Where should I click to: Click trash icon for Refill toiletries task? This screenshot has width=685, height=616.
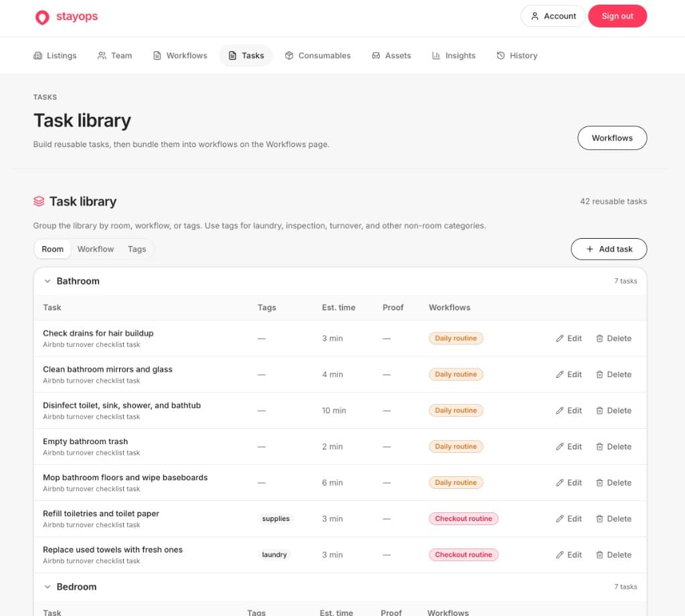(x=599, y=518)
